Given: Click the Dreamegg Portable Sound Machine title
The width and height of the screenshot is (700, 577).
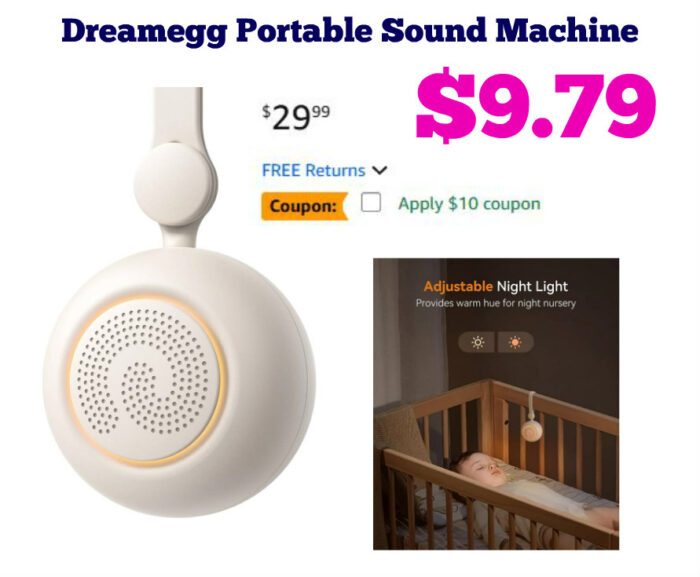Looking at the screenshot, I should click(350, 31).
